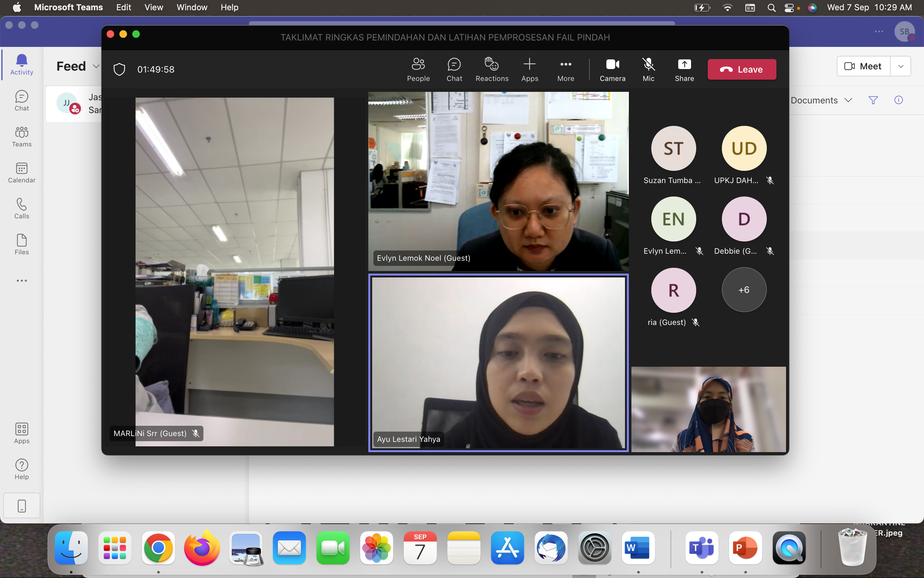
Task: Open Microsoft Word from the Dock
Action: pos(638,547)
